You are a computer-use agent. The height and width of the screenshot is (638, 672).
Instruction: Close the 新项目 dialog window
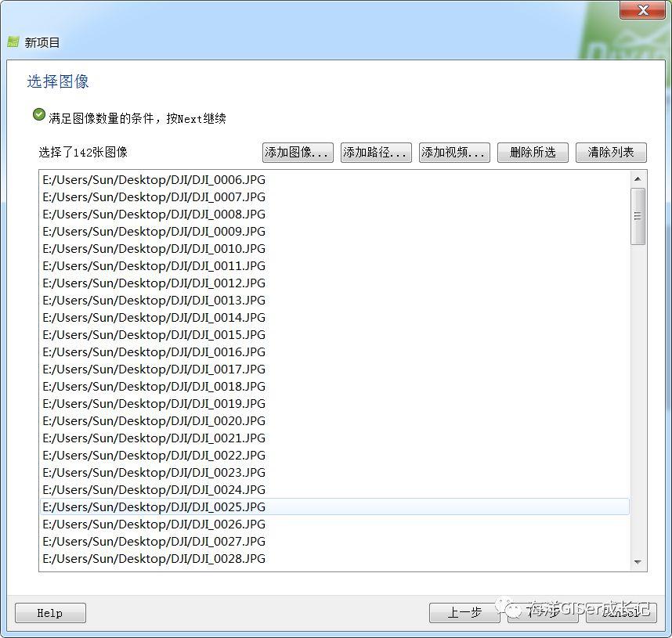(644, 10)
